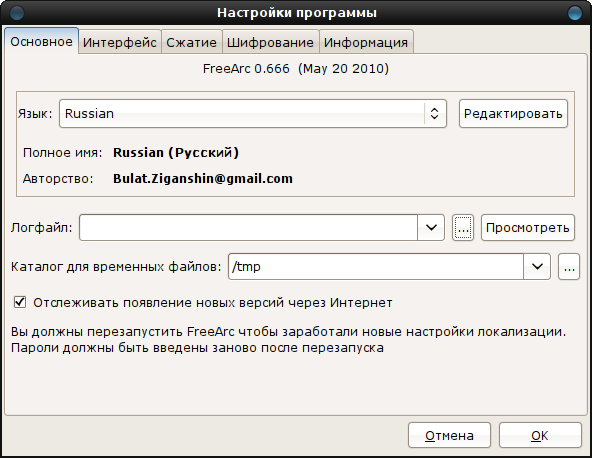Open the Информация tab

pos(366,42)
